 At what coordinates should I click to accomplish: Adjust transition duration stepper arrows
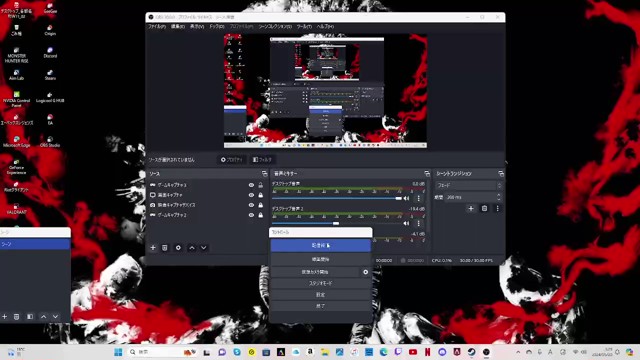click(499, 197)
